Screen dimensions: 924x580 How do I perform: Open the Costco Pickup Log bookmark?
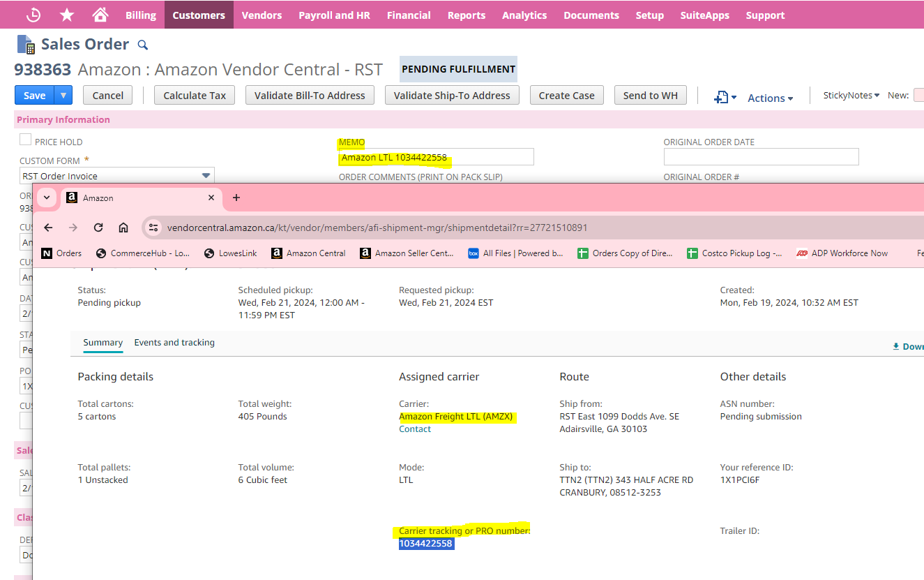734,253
